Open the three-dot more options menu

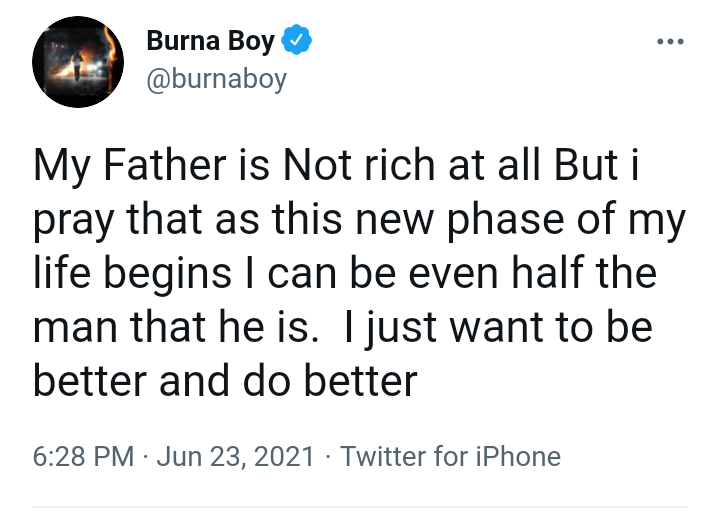(x=670, y=42)
